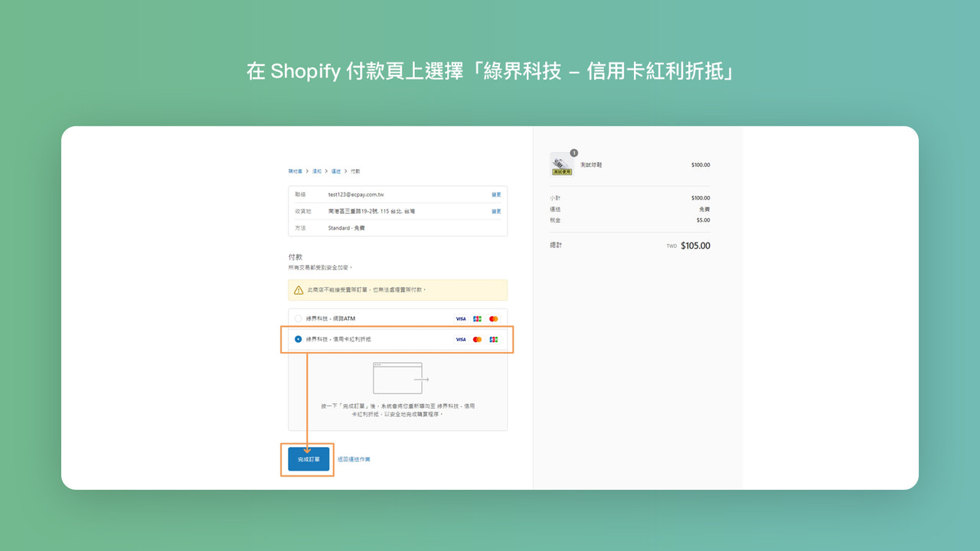Image resolution: width=980 pixels, height=551 pixels.
Task: Select the 綠界科技 - 網路ATM radio button
Action: (x=298, y=318)
